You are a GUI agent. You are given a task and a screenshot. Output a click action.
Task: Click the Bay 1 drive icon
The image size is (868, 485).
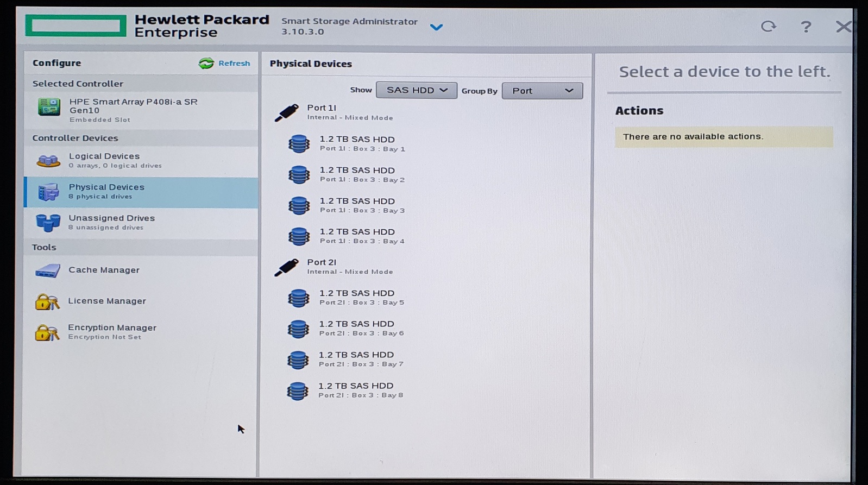[x=299, y=144]
